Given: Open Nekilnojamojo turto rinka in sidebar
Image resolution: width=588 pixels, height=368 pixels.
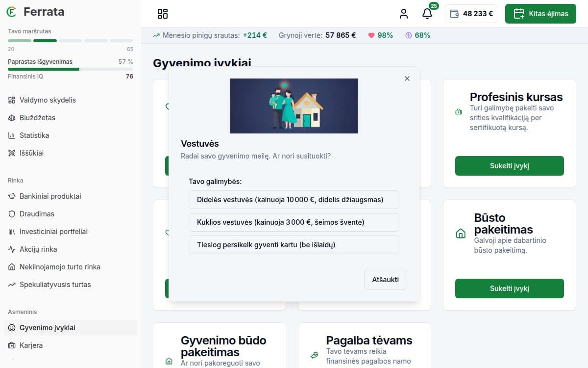Looking at the screenshot, I should click(x=71, y=267).
